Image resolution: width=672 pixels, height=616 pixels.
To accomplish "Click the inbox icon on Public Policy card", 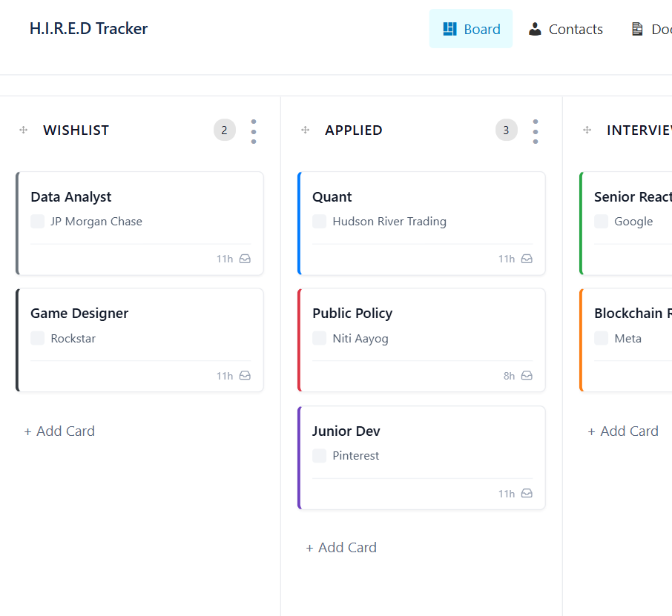I will [x=527, y=376].
